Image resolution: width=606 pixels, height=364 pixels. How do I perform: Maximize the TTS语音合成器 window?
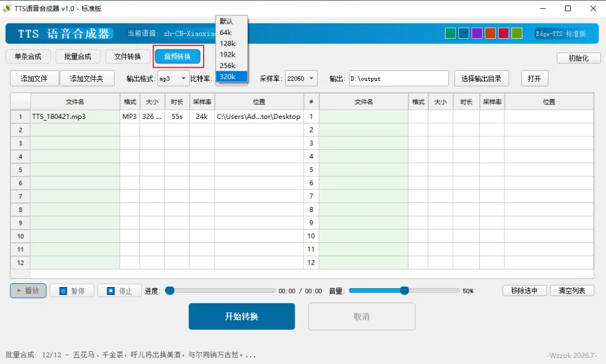[x=568, y=8]
